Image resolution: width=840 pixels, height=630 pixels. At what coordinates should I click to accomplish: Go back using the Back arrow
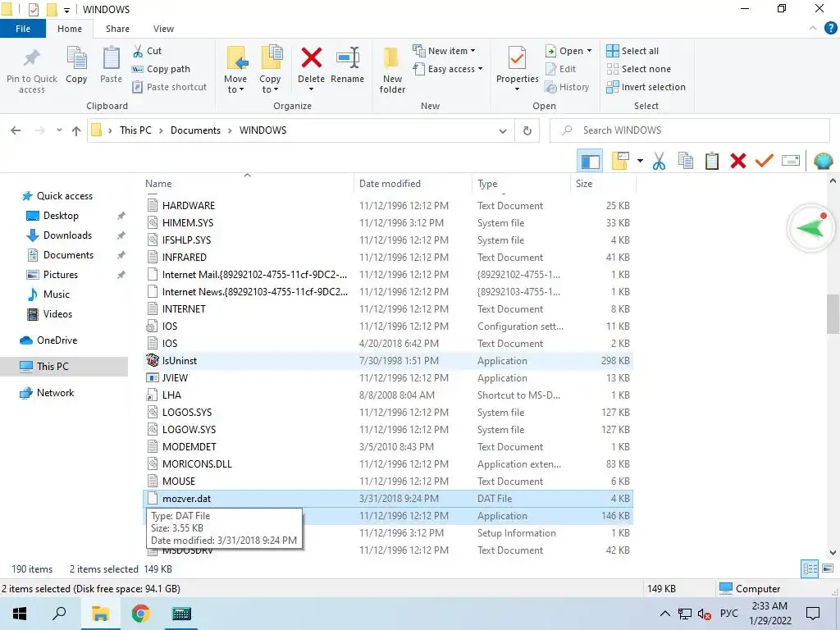tap(16, 130)
